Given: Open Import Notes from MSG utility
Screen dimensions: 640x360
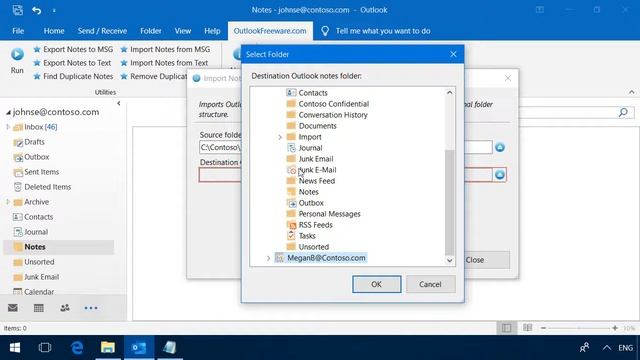Looking at the screenshot, I should [x=165, y=49].
